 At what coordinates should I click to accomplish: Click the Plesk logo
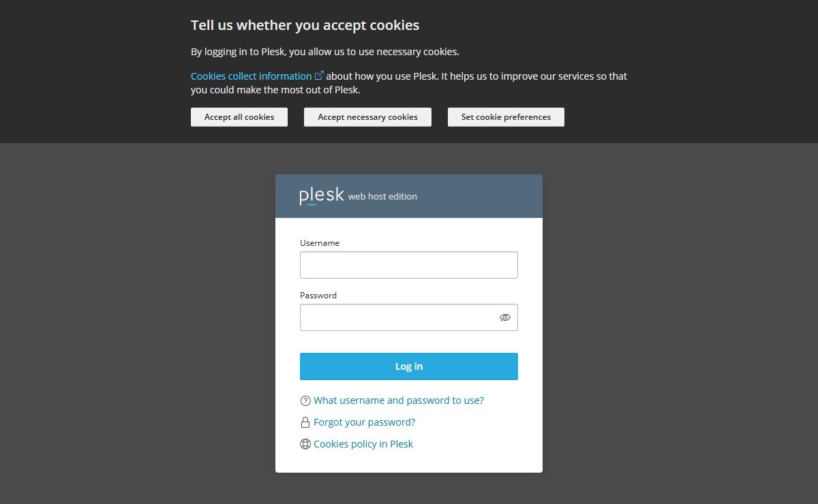[x=322, y=195]
